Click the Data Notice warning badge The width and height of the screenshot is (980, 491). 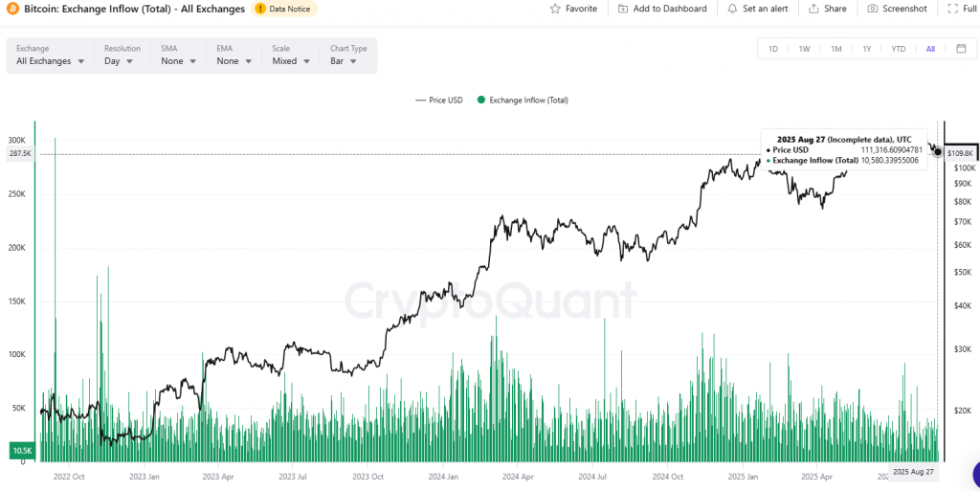click(284, 9)
